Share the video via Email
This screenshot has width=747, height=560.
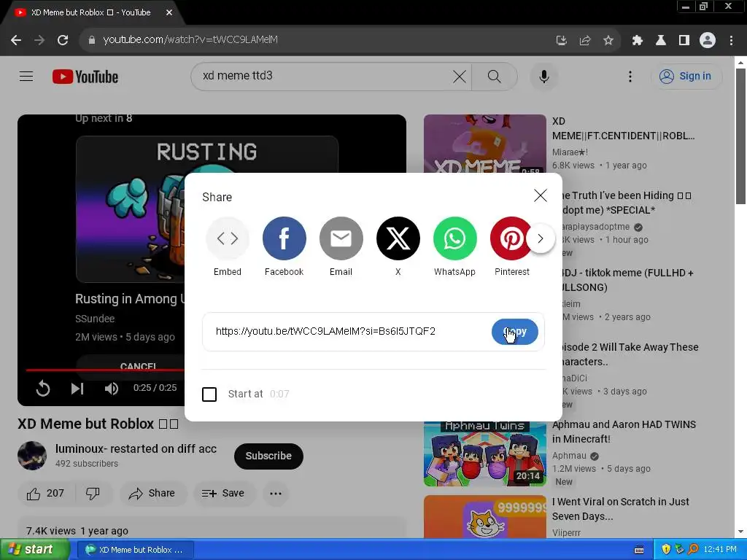341,238
